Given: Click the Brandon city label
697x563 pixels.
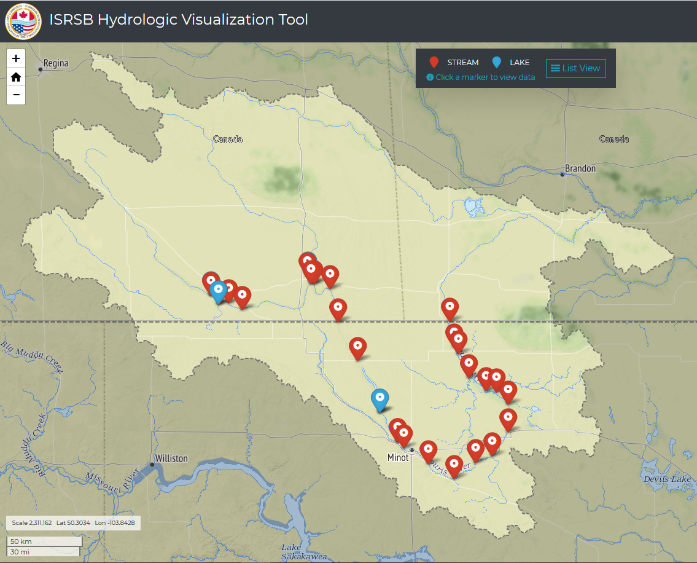Looking at the screenshot, I should click(580, 168).
